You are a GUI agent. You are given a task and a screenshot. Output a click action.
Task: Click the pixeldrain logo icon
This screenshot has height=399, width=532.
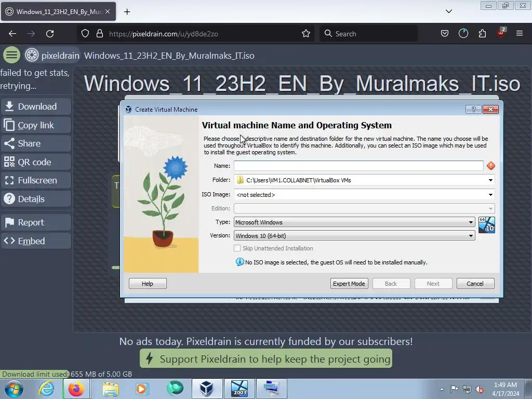coord(32,55)
